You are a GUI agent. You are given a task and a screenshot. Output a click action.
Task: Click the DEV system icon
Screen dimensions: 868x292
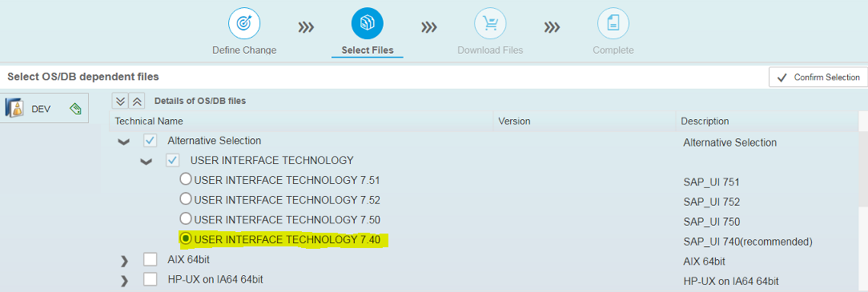click(14, 108)
